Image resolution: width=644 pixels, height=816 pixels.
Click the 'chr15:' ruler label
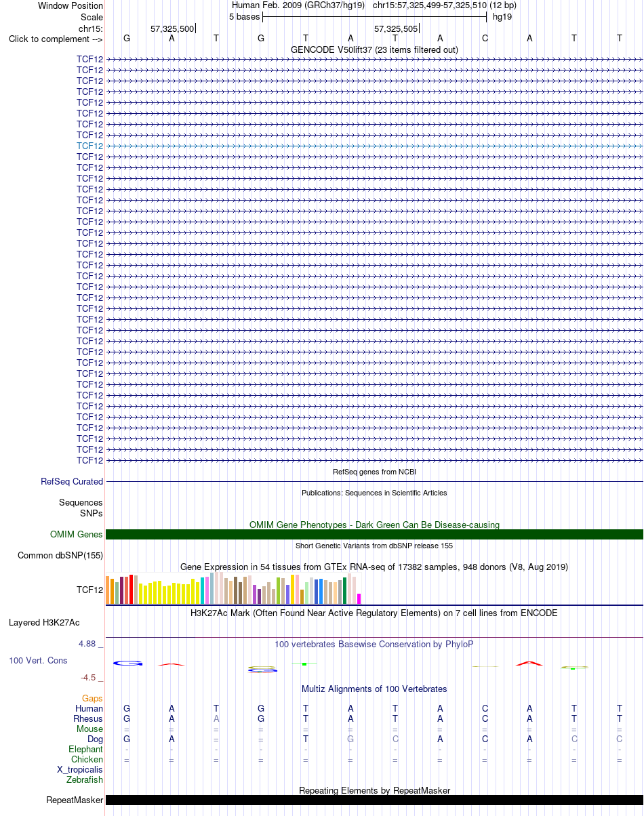(x=91, y=28)
